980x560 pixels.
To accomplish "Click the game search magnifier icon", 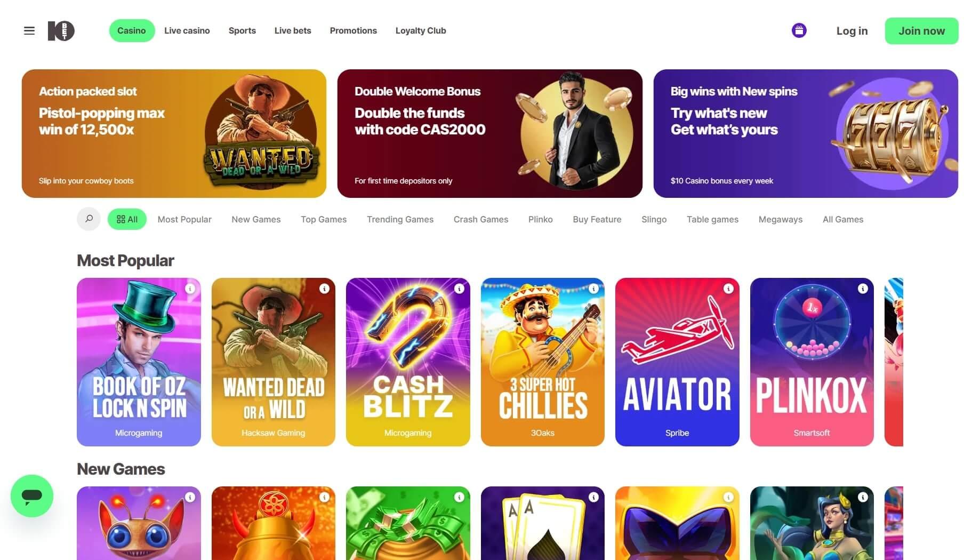I will tap(89, 219).
